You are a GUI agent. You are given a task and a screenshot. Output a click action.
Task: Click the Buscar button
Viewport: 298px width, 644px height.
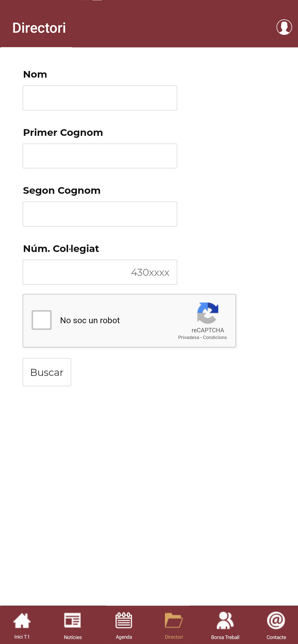pos(47,372)
